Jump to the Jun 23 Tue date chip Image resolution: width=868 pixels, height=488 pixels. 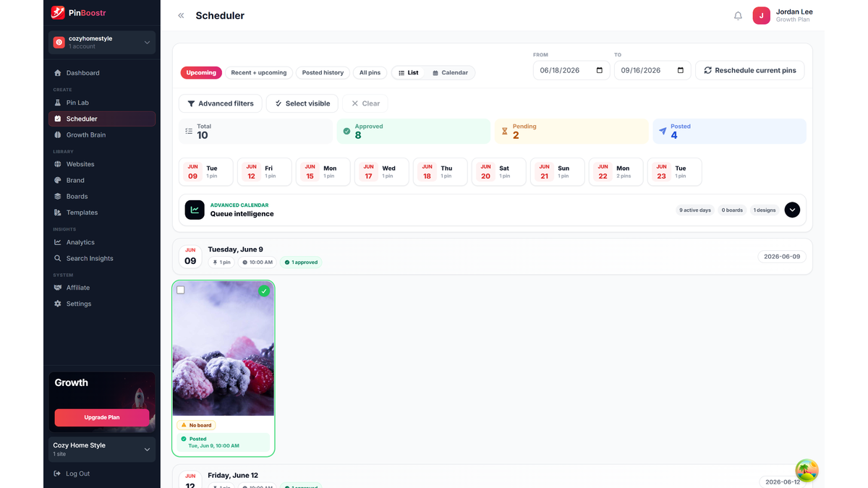(x=675, y=172)
